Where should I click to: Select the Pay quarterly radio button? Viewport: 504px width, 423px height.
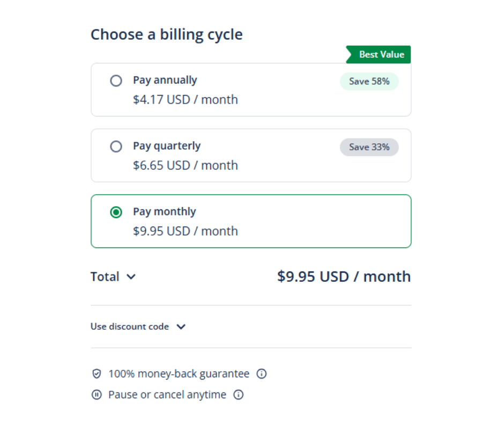pos(116,147)
